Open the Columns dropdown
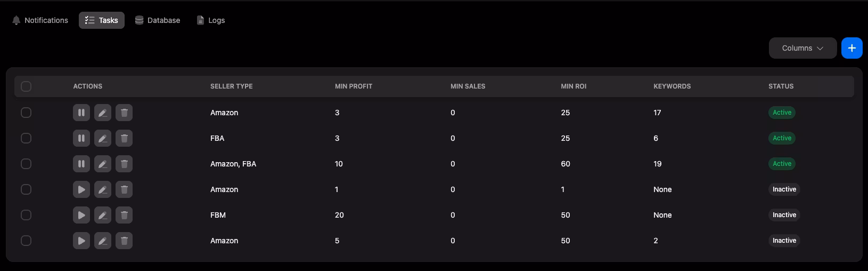Image resolution: width=868 pixels, height=271 pixels. pyautogui.click(x=803, y=48)
